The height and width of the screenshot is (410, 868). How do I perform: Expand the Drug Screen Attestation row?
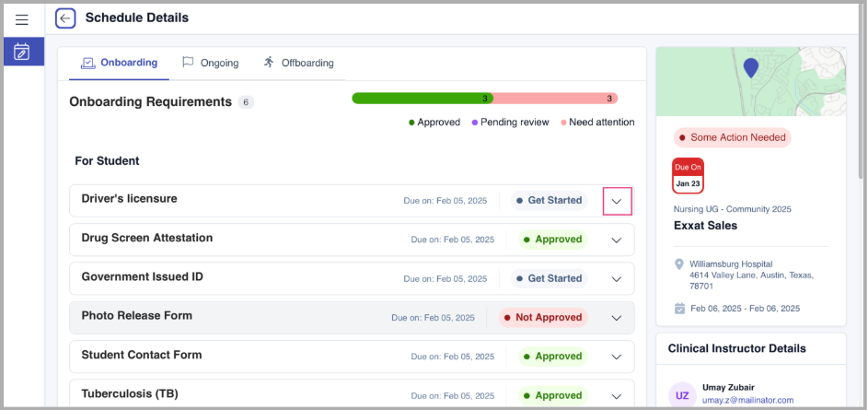[x=617, y=240]
